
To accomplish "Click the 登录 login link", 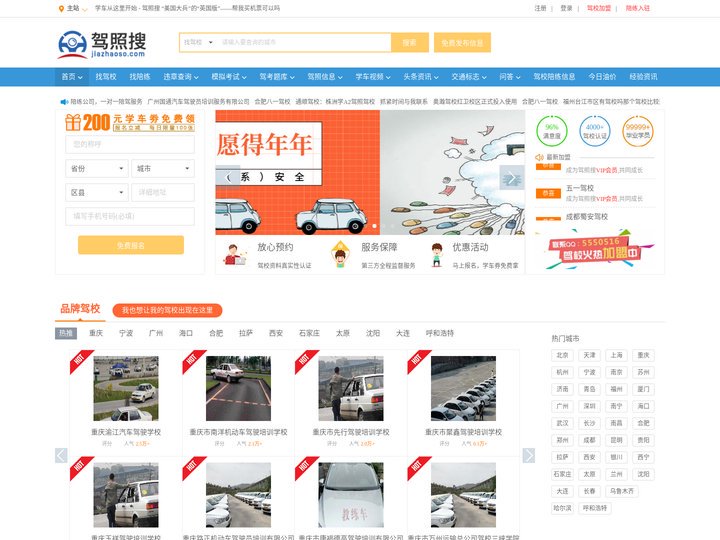I will [x=566, y=8].
